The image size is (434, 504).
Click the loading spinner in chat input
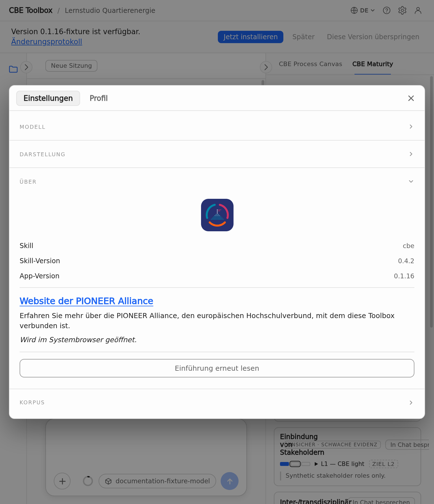[88, 481]
